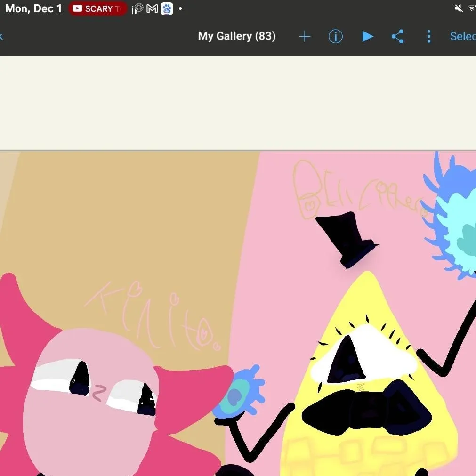Open artwork info with the circled i icon
This screenshot has width=476, height=476.
(335, 37)
